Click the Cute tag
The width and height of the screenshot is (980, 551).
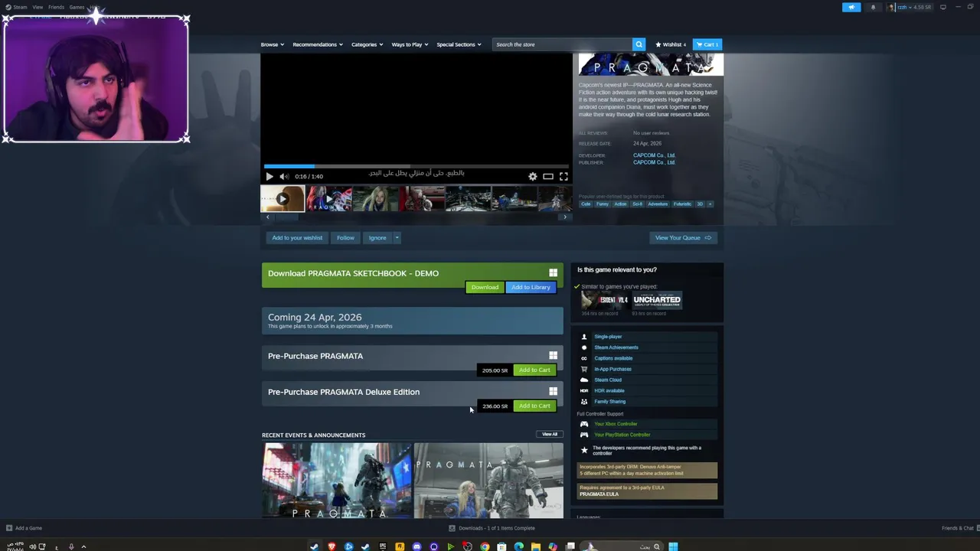click(586, 204)
